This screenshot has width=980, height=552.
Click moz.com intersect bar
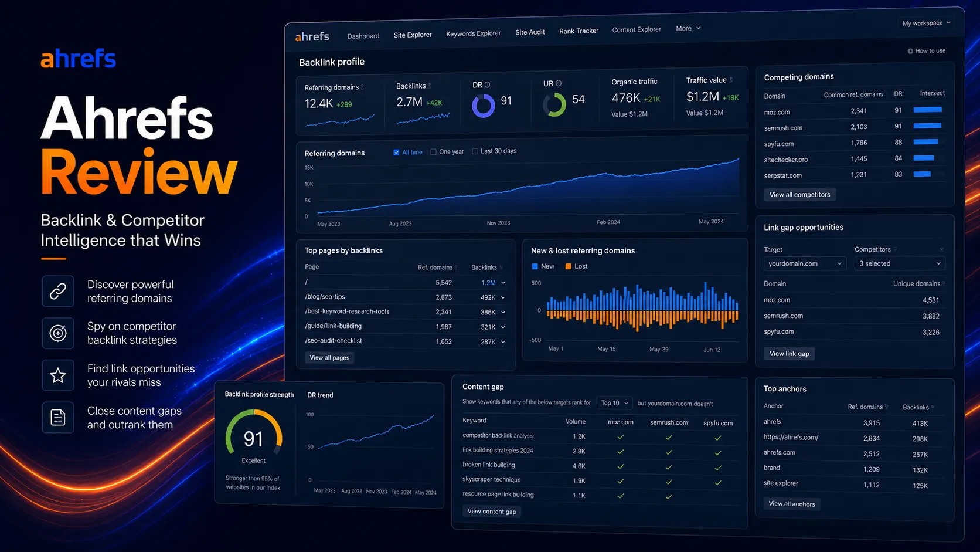928,110
